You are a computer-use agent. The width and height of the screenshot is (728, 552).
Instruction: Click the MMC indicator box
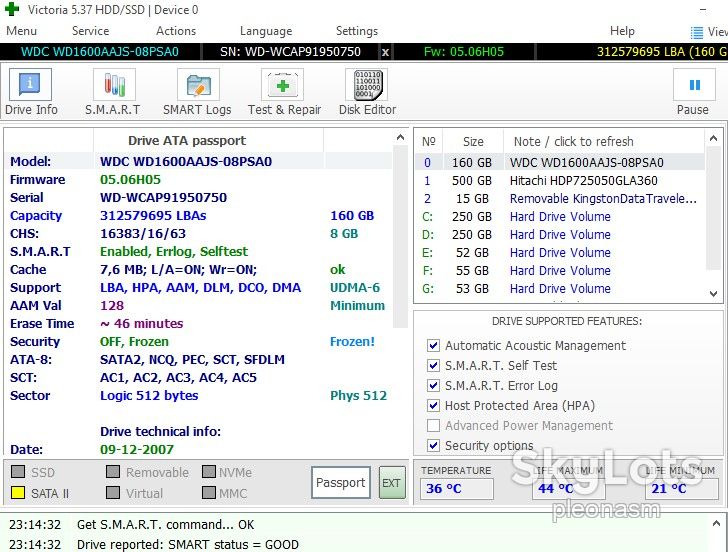click(209, 493)
